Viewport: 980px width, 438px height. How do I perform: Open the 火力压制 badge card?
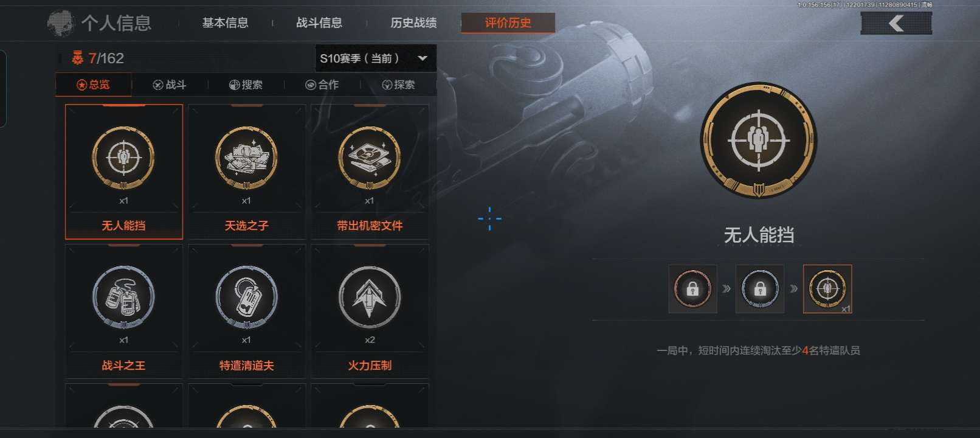[x=370, y=311]
